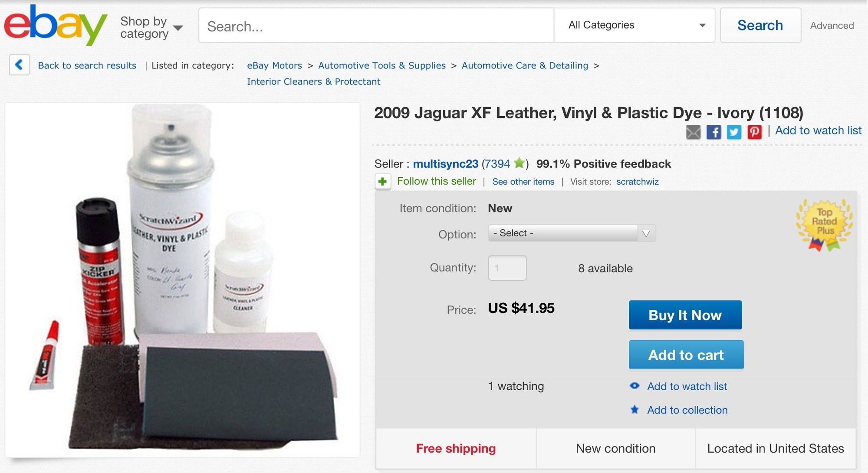Click the back arrow button

coord(19,65)
